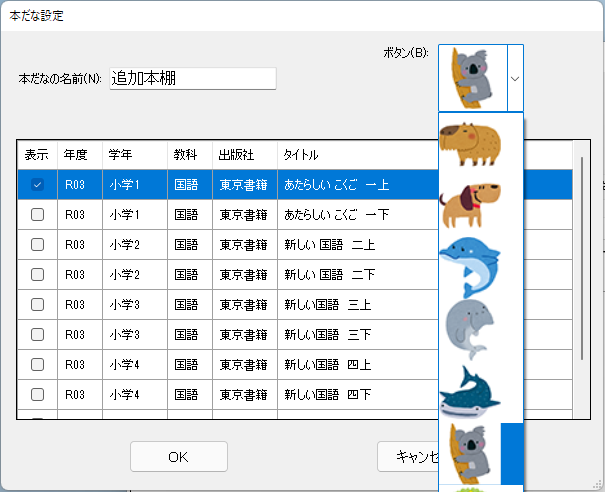Check display box for 新しい国語 四下

[37, 394]
